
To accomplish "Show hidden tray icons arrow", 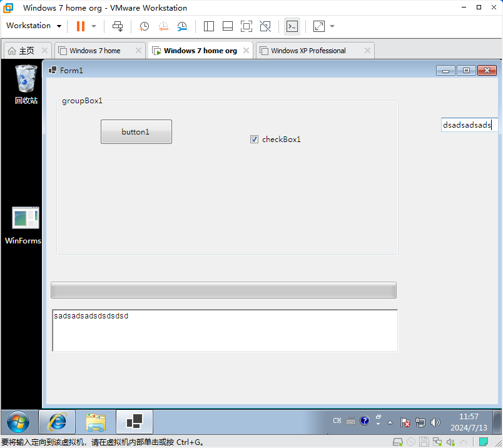I will [x=390, y=422].
